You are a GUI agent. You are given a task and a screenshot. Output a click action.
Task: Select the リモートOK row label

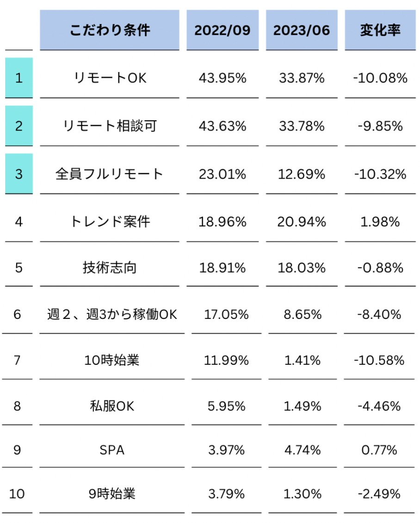(x=110, y=78)
